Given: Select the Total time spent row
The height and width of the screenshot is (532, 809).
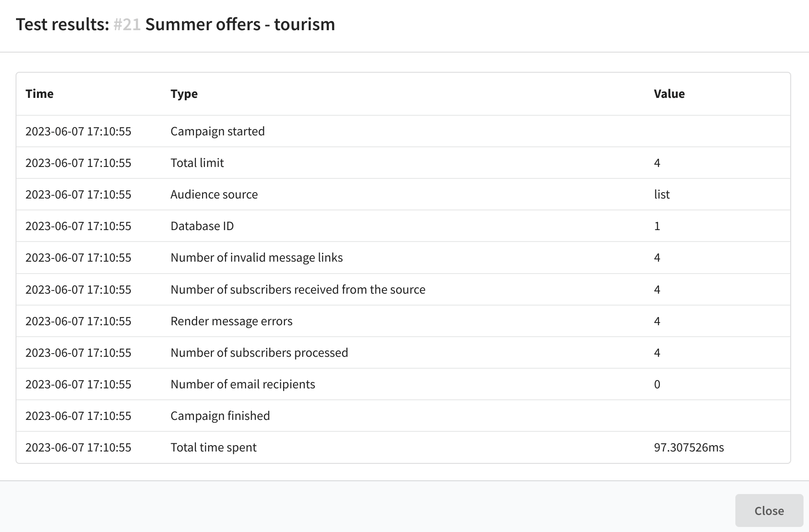Looking at the screenshot, I should point(214,447).
